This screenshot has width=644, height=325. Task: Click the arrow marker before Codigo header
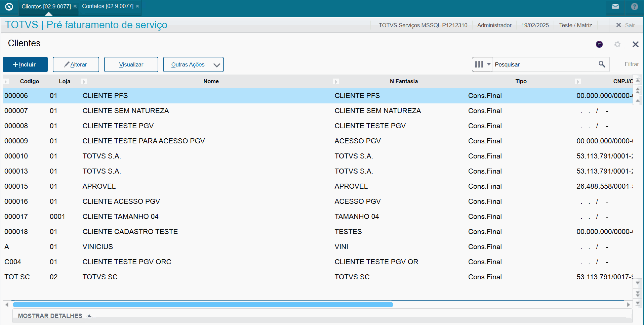[6, 82]
